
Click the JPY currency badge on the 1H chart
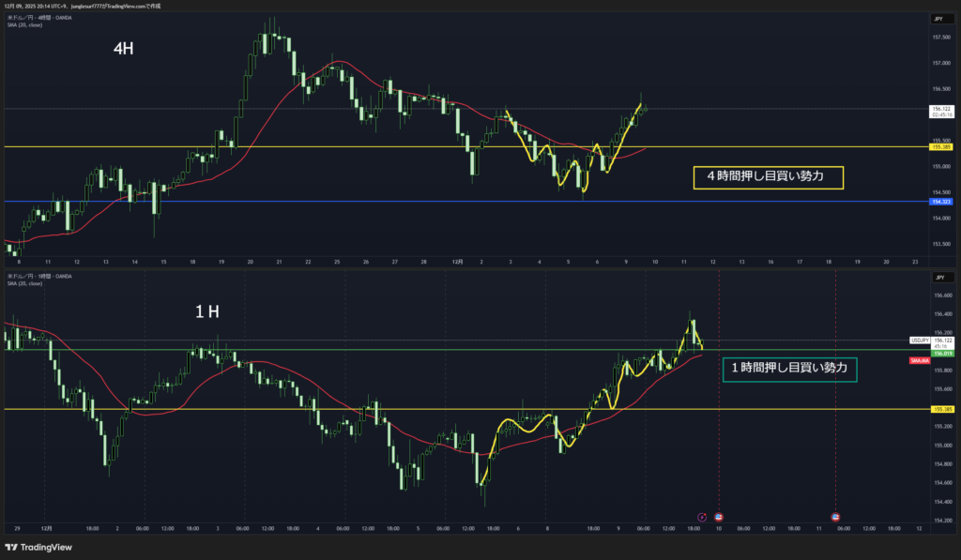[938, 277]
